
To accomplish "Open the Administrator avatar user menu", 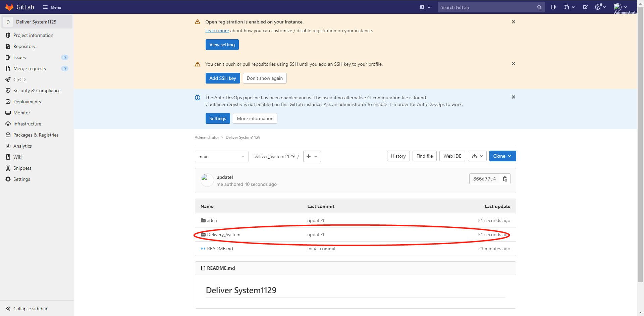I will click(620, 7).
